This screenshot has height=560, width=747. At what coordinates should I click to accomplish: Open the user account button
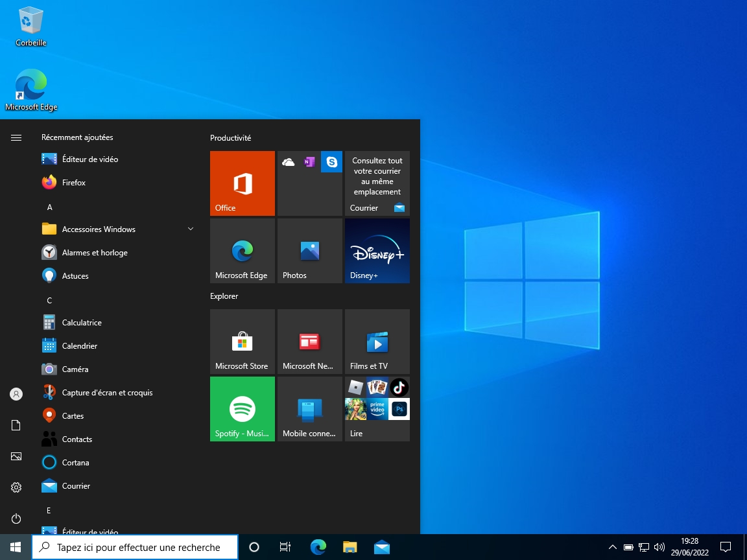(16, 394)
